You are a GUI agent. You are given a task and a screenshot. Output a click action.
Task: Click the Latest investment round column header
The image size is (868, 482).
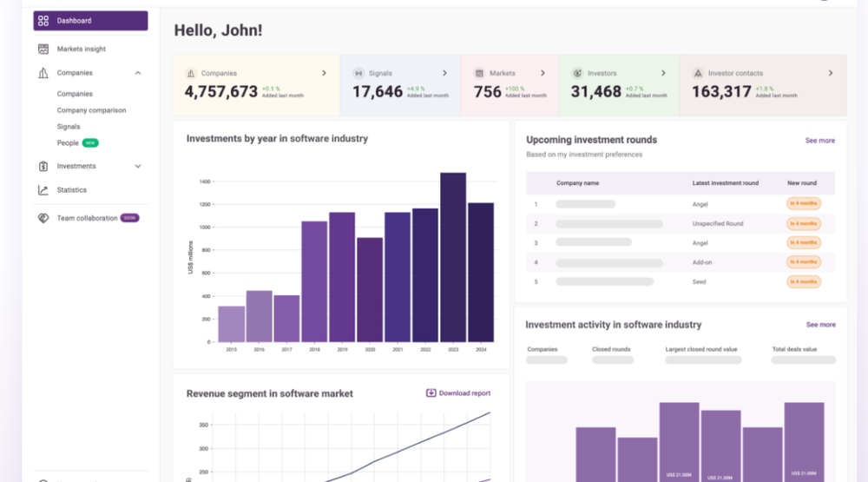pos(725,183)
